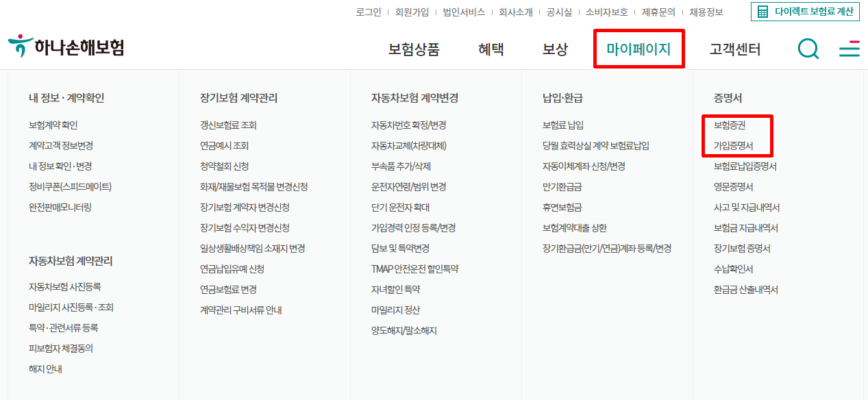Open 자동차번호 확정/변경
Image resolution: width=868 pixels, height=400 pixels.
[409, 125]
